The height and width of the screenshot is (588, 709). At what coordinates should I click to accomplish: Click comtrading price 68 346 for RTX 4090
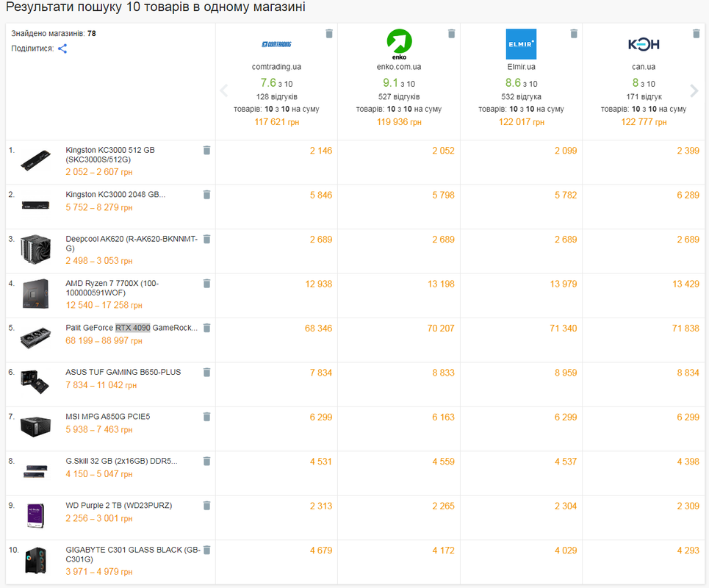tap(318, 329)
